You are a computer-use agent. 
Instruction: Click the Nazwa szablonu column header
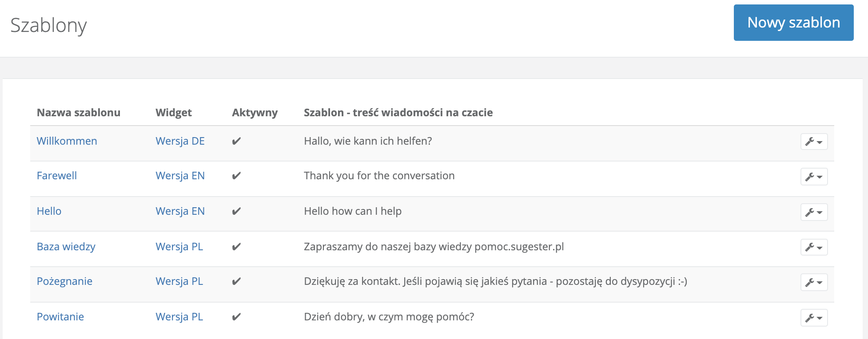coord(79,113)
